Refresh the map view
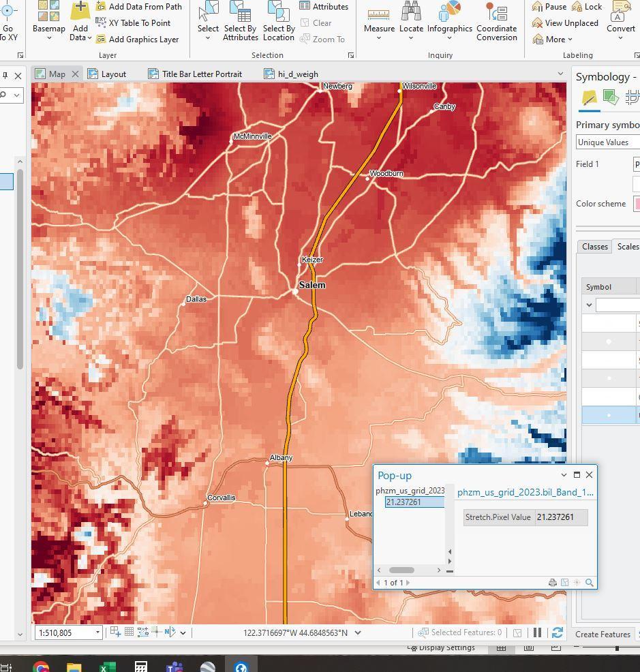The height and width of the screenshot is (672, 640). click(x=557, y=632)
